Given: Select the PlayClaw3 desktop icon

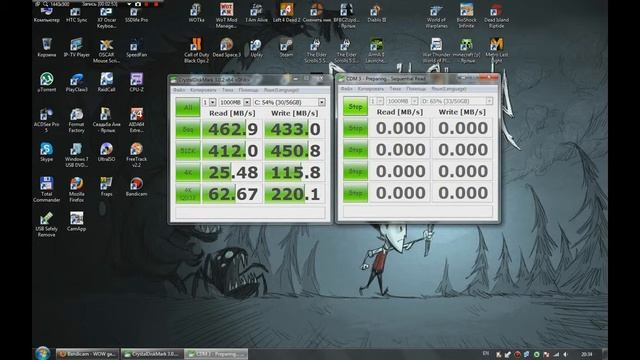Looking at the screenshot, I should tap(76, 82).
